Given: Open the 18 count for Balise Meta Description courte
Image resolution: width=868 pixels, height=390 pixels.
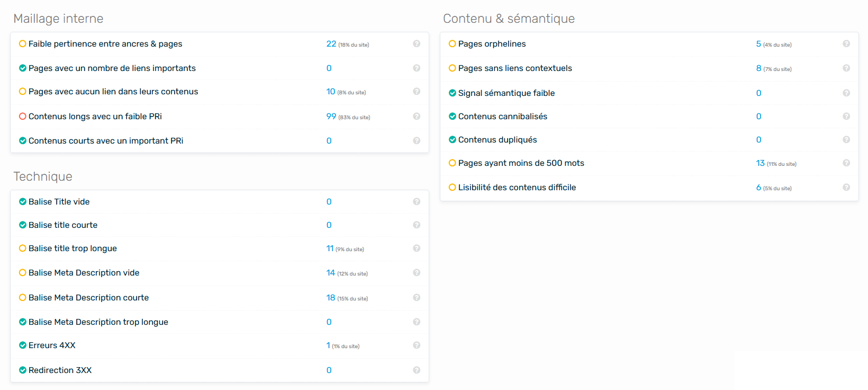Looking at the screenshot, I should [x=331, y=298].
